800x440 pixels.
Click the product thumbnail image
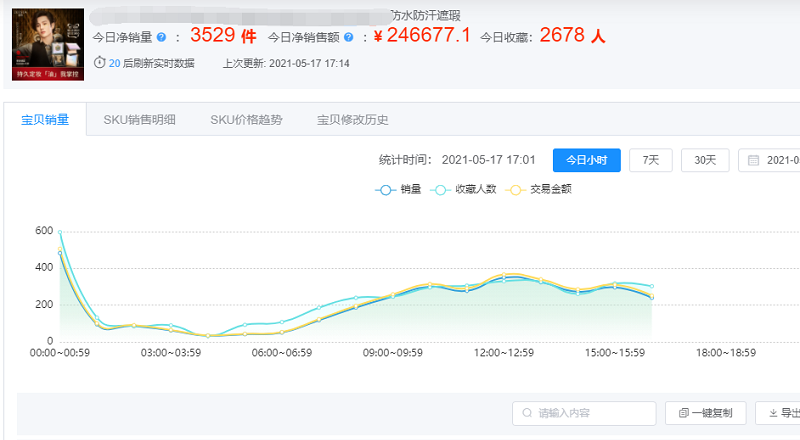point(47,45)
